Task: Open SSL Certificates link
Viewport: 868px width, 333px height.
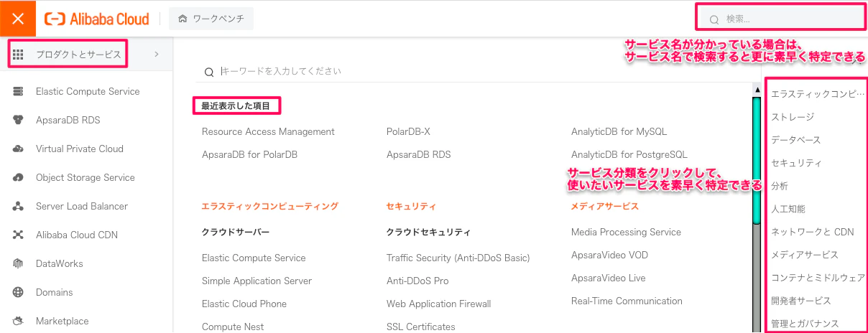Action: pyautogui.click(x=421, y=327)
